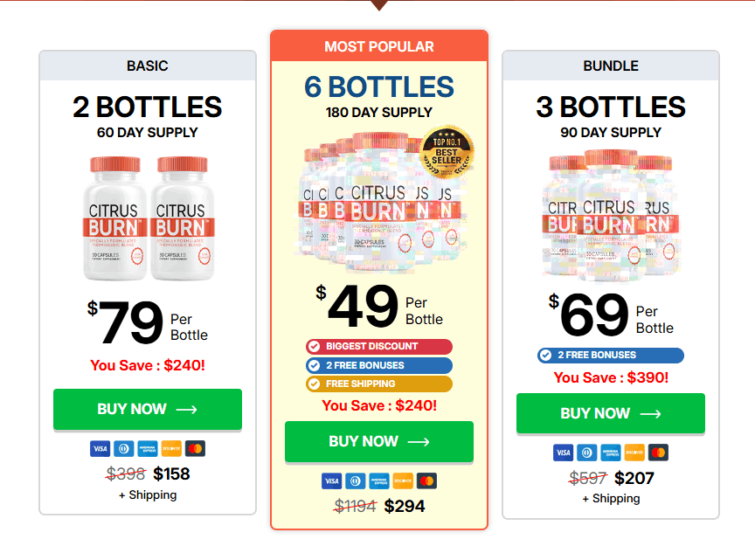Click the Visa icon under Basic plan

pyautogui.click(x=100, y=448)
